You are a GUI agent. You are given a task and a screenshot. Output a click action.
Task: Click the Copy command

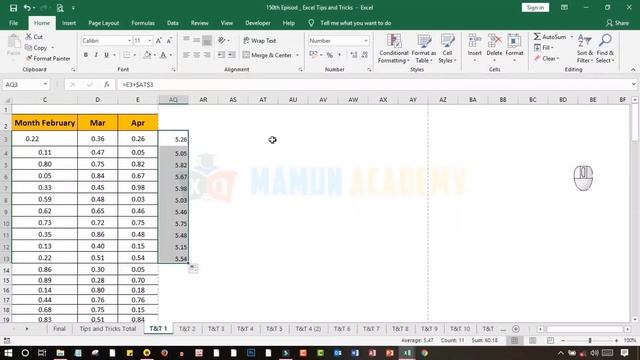click(x=36, y=48)
